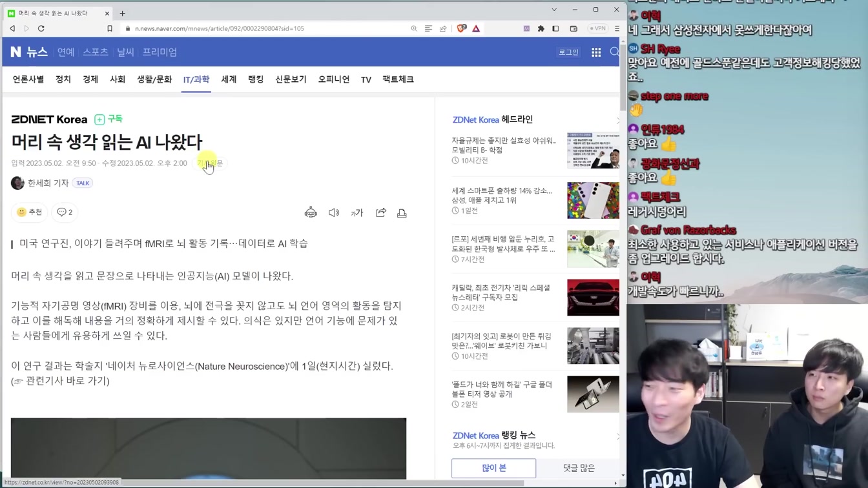868x488 pixels.
Task: Open zoom magnifier icon in address bar
Action: [x=414, y=28]
